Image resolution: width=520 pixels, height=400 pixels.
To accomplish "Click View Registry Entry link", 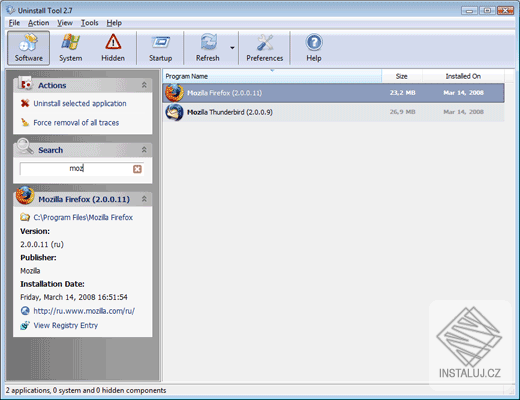I will 66,325.
